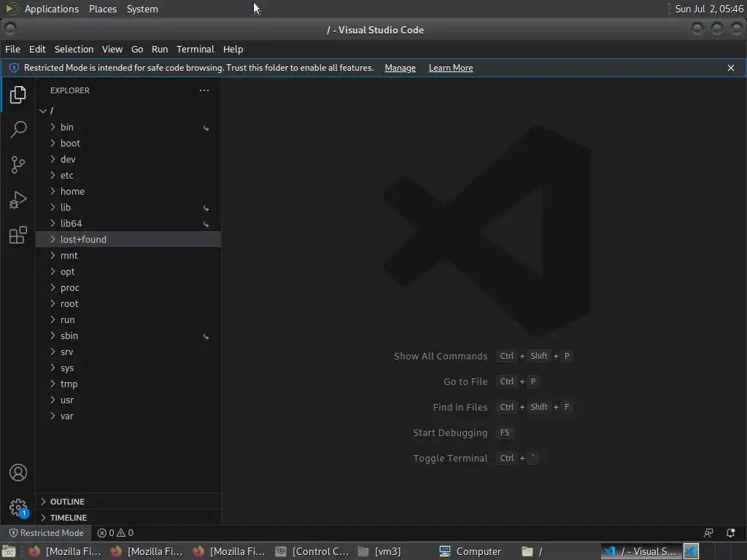
Task: Expand the dev folder
Action: 53,159
